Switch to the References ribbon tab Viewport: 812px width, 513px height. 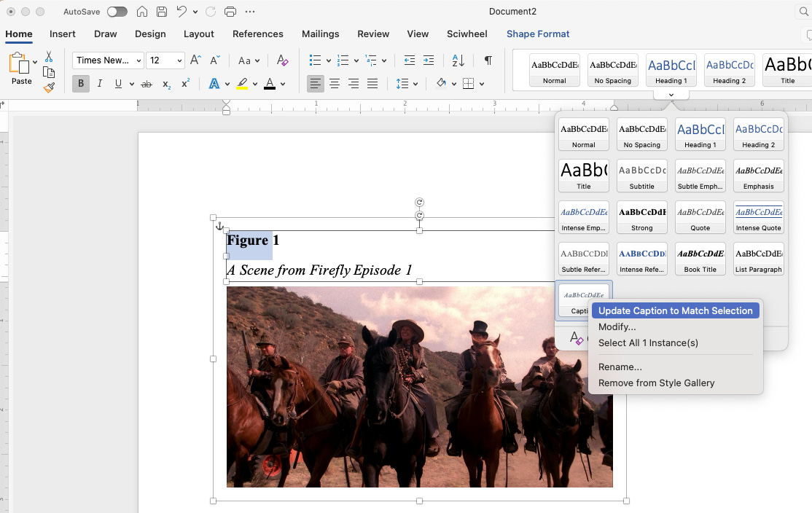pos(258,34)
